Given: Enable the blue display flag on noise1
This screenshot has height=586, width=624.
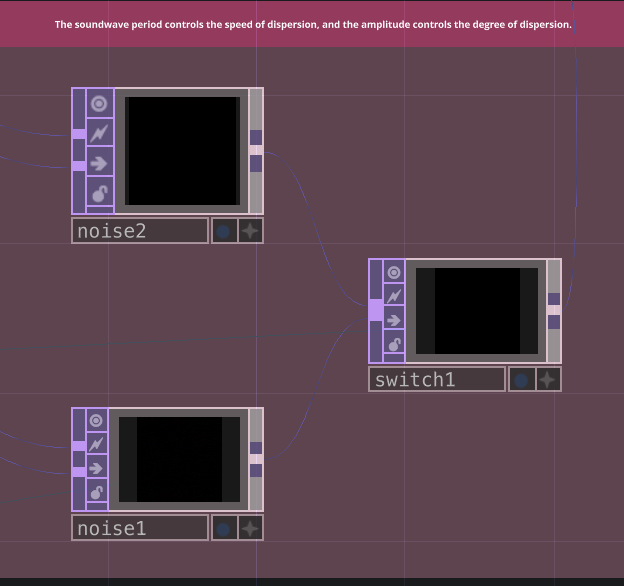Looking at the screenshot, I should [224, 528].
